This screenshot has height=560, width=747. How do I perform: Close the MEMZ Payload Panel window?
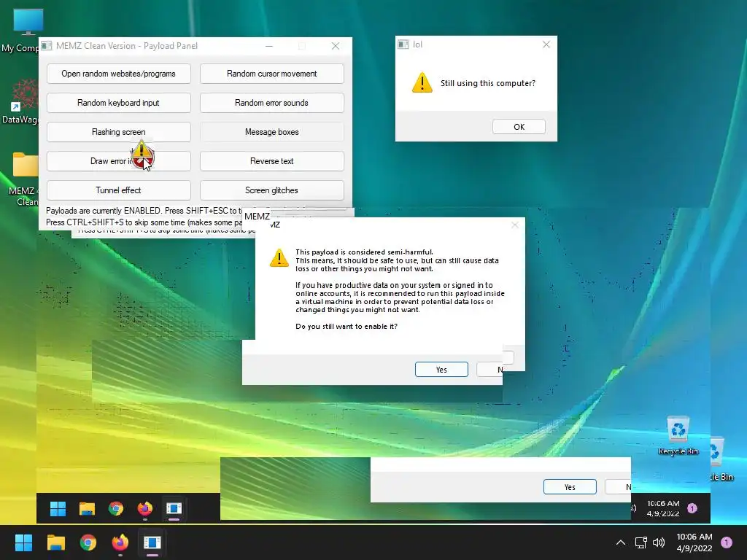pyautogui.click(x=336, y=46)
